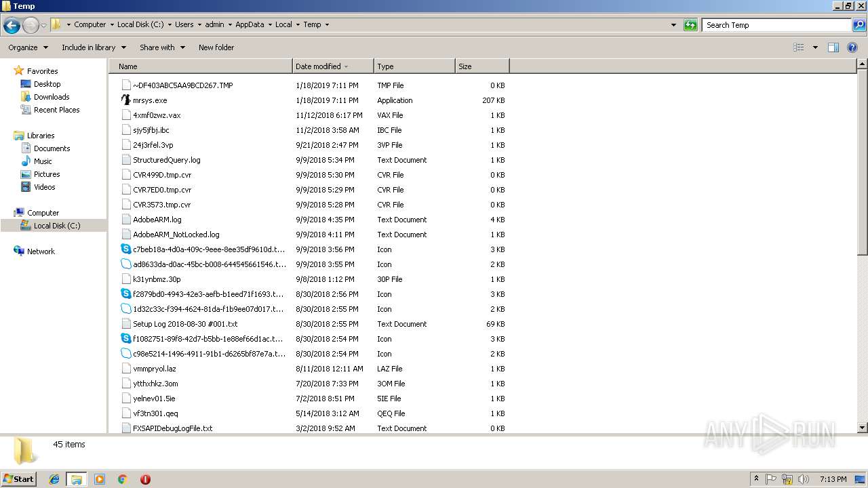Launch Internet Explorer from taskbar
Image resolution: width=868 pixels, height=488 pixels.
(54, 479)
